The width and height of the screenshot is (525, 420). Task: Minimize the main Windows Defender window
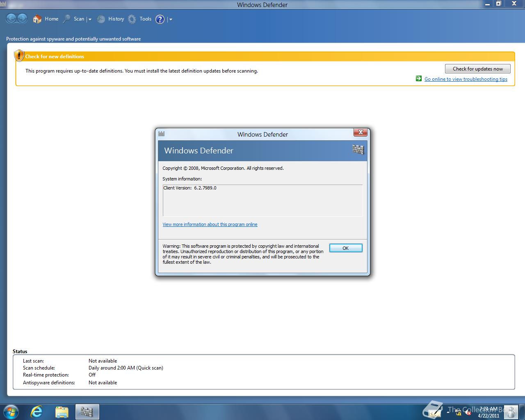487,4
